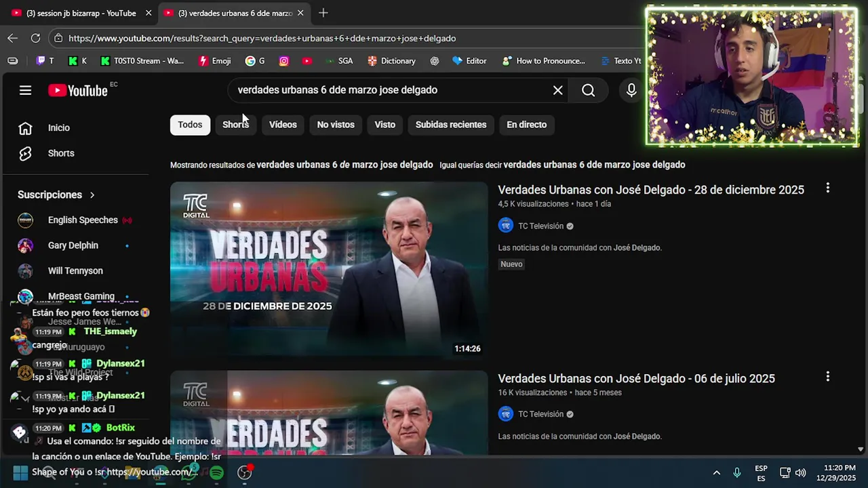Close the 'verdades urbanas' search tab

(300, 13)
